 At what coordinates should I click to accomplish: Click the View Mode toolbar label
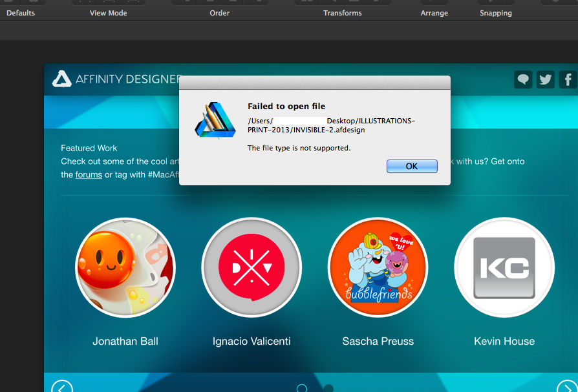pyautogui.click(x=109, y=13)
